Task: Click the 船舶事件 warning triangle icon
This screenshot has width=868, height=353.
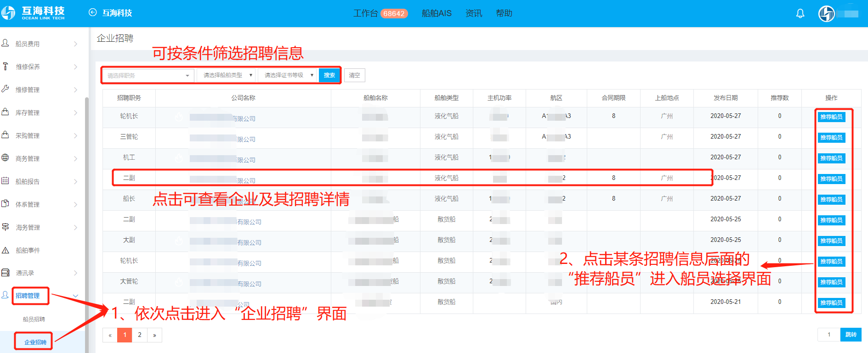Action: pyautogui.click(x=6, y=250)
